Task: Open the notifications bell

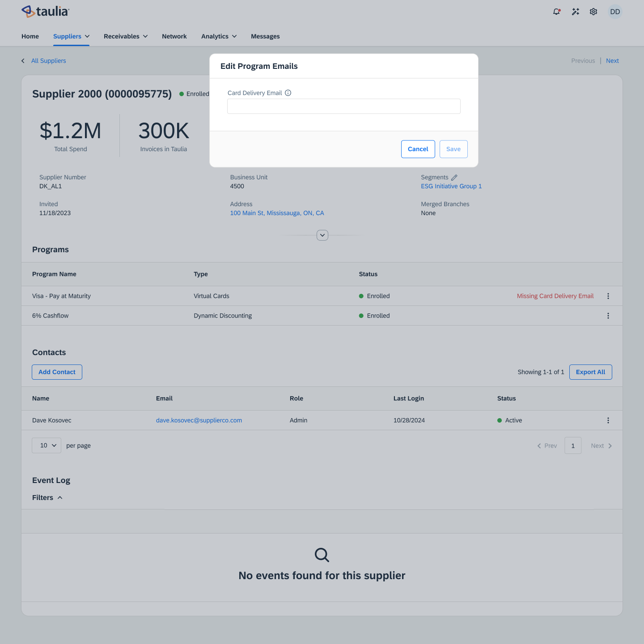Action: pyautogui.click(x=556, y=12)
